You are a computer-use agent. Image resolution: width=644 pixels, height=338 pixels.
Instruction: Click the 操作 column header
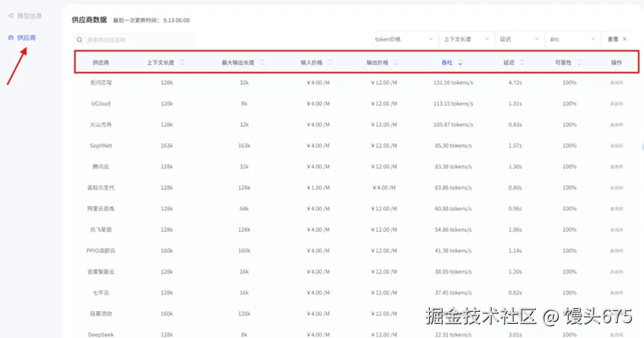(616, 63)
